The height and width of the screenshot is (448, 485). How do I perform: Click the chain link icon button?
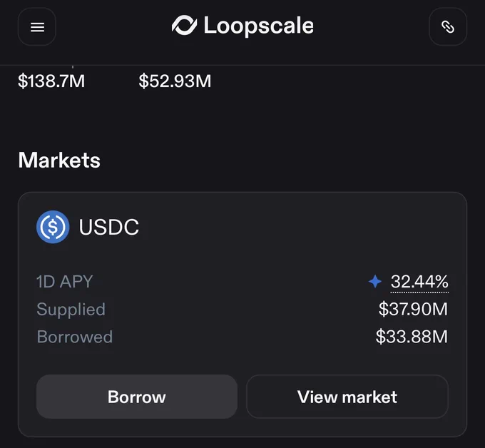tap(448, 27)
